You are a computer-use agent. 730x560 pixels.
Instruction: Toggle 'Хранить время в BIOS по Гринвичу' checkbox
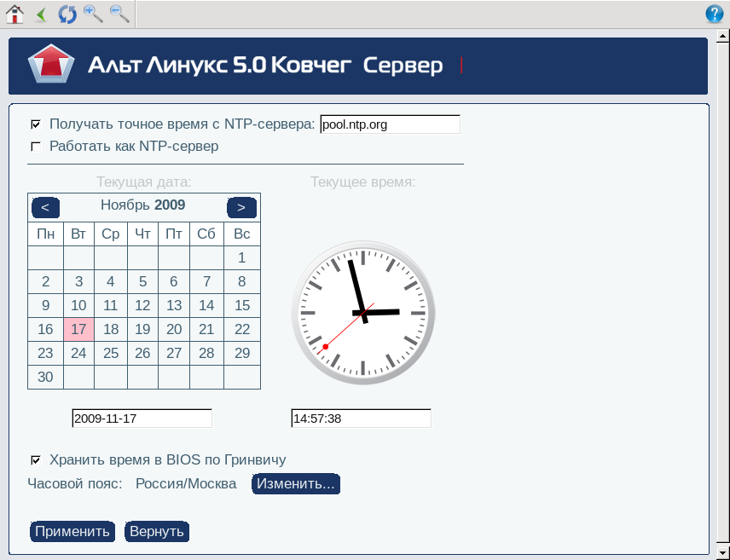click(36, 460)
